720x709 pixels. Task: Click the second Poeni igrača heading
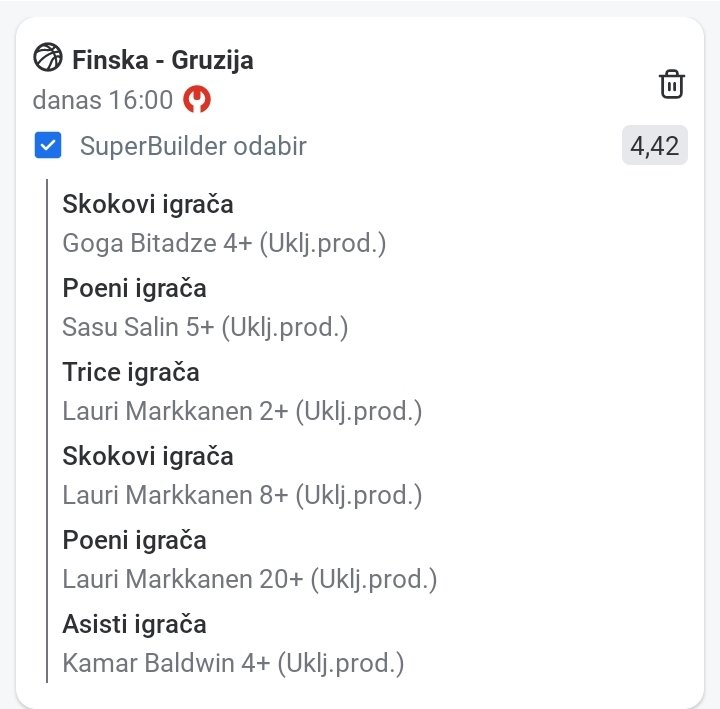134,541
